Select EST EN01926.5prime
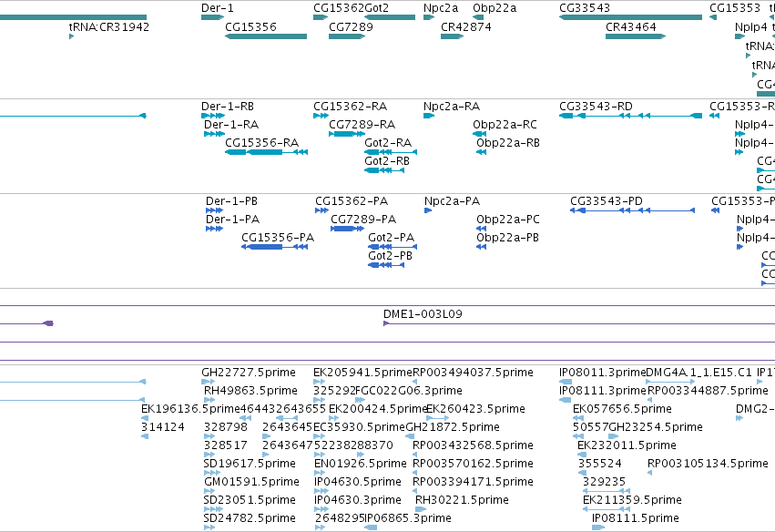775x532 pixels. click(x=320, y=473)
